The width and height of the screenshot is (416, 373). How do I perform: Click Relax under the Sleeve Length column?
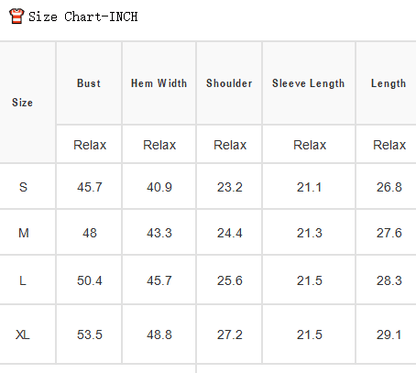[x=310, y=145]
